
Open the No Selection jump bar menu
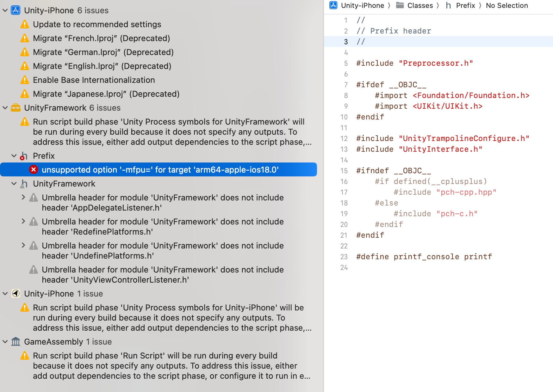507,5
